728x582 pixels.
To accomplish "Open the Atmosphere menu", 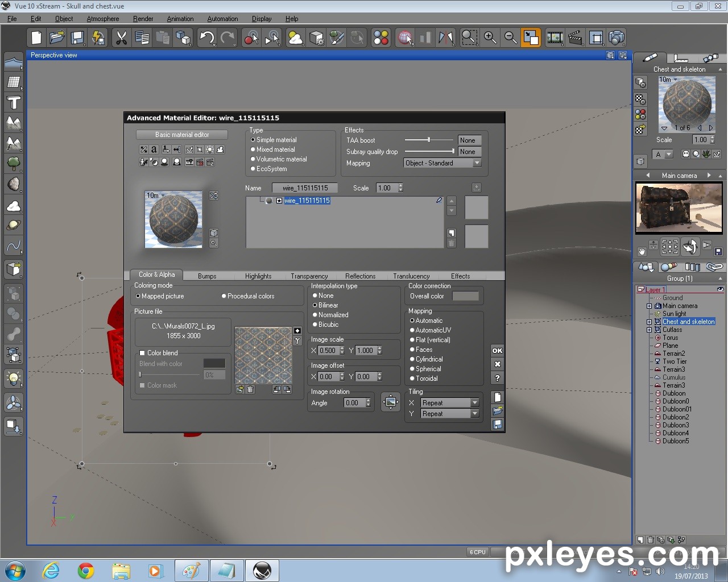I will [103, 19].
